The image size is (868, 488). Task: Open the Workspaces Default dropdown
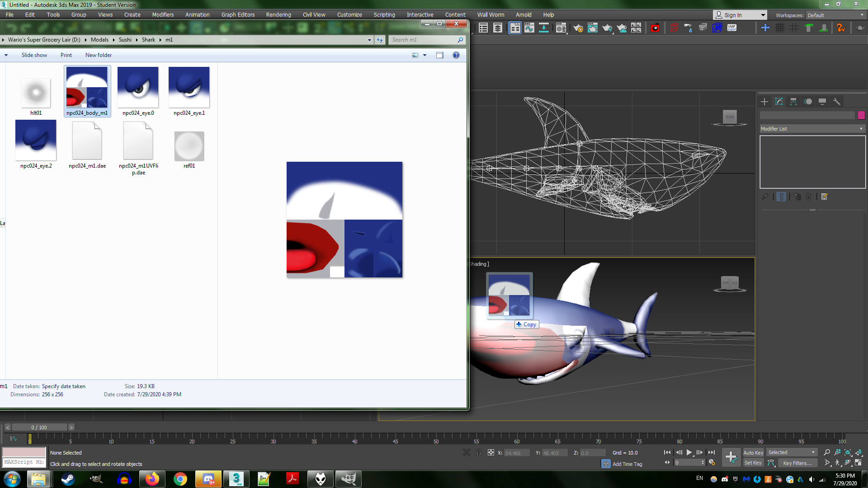pyautogui.click(x=835, y=15)
